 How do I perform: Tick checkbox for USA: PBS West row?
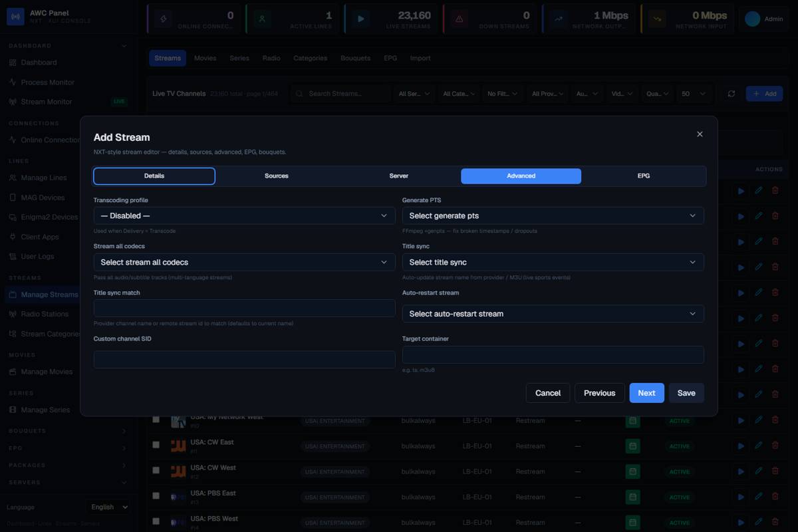click(x=156, y=521)
